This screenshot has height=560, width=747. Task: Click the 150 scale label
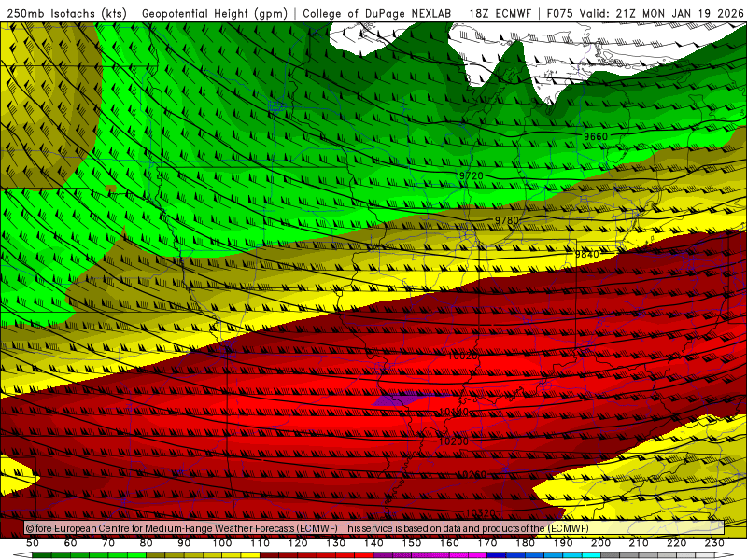(412, 543)
